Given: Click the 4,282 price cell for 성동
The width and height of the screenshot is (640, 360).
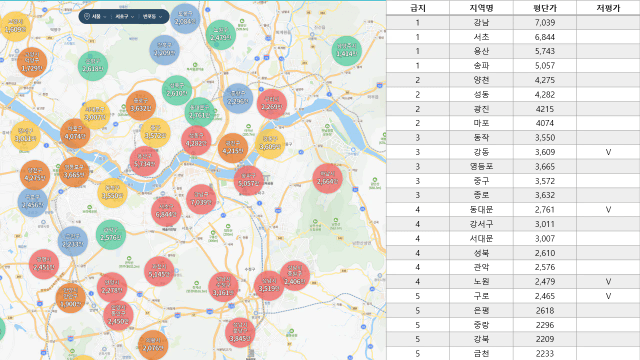Looking at the screenshot, I should click(544, 94).
